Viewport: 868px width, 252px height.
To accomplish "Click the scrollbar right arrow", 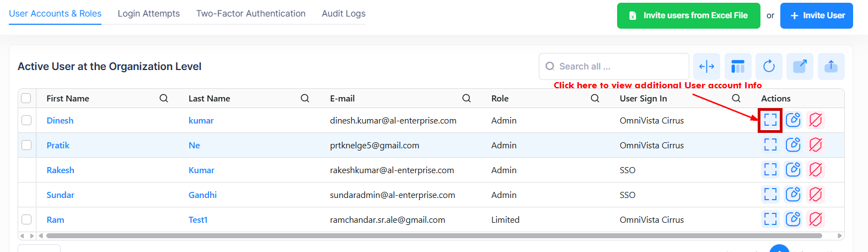I will [840, 235].
